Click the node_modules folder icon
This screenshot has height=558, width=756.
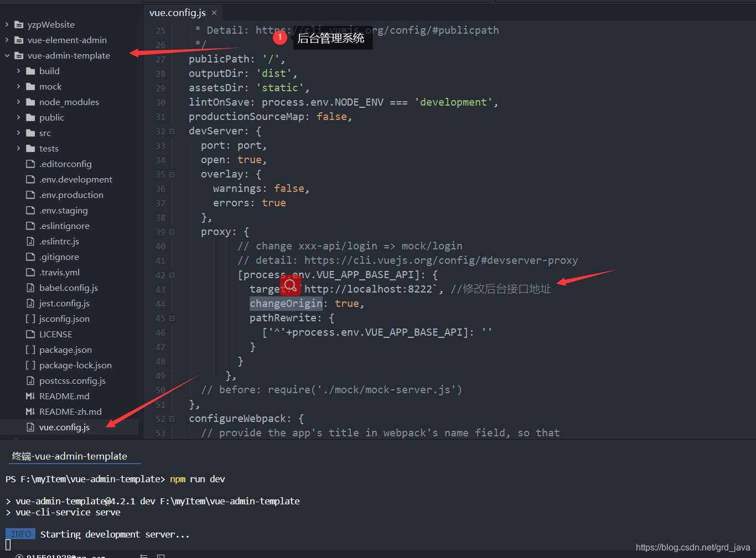[x=30, y=102]
